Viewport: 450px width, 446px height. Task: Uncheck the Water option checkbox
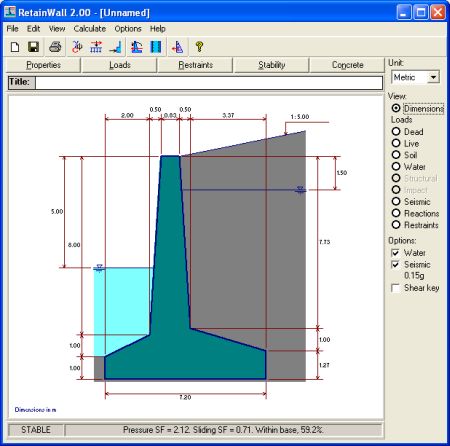[x=395, y=253]
